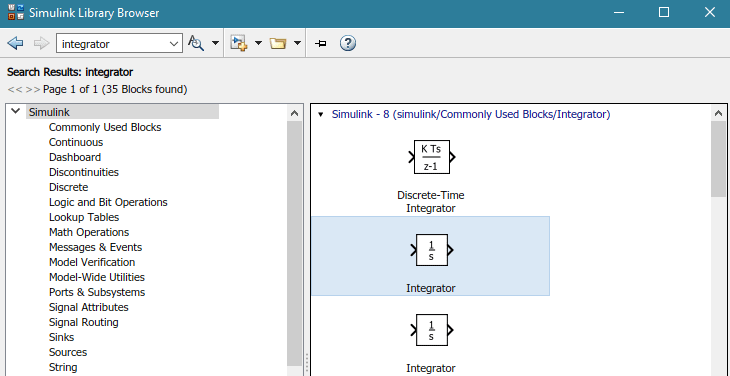Select the Continuous library

click(x=76, y=142)
